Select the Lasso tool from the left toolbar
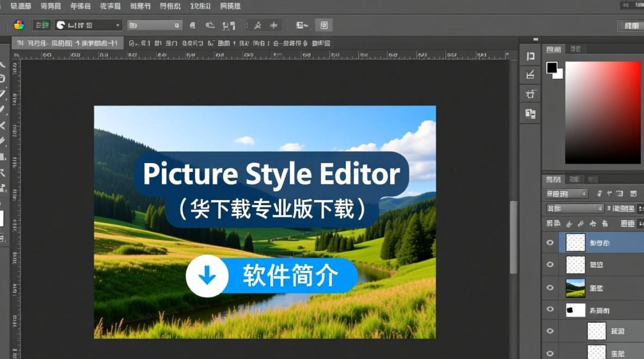The height and width of the screenshot is (359, 644). 5,91
